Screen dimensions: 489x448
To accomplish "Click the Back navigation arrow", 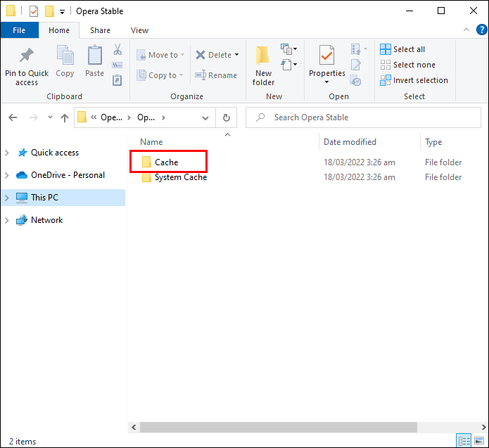I will click(13, 117).
